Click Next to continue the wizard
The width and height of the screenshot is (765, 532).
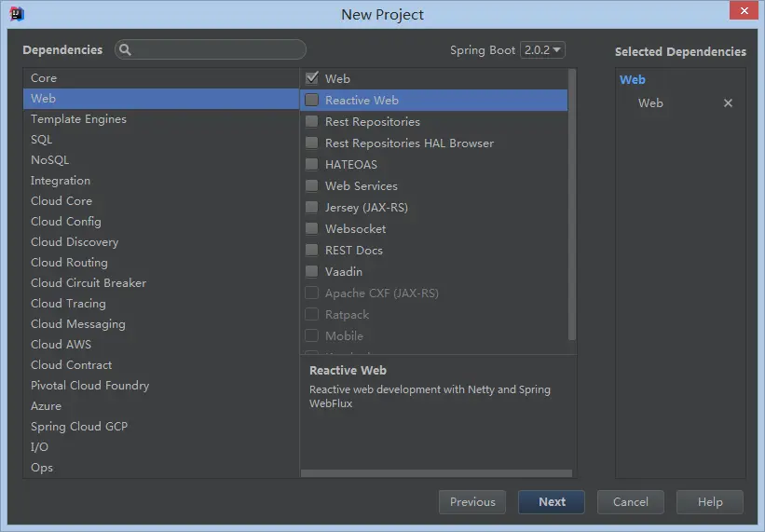coord(552,502)
